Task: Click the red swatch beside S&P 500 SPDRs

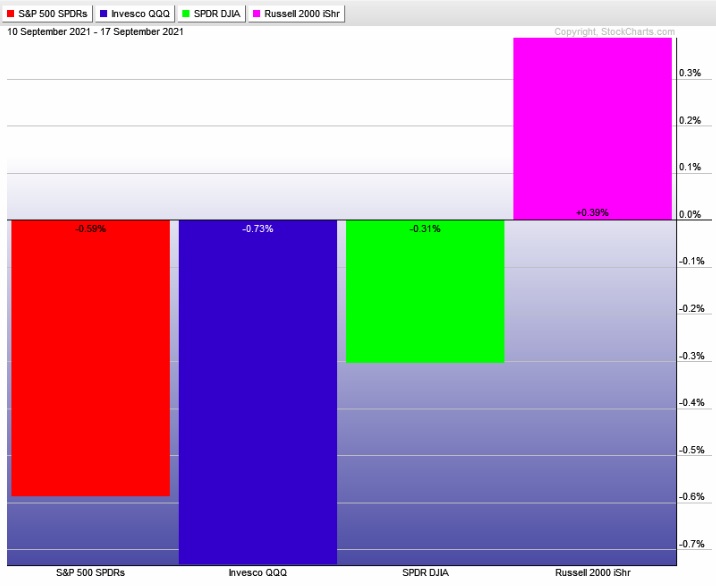Action: click(x=11, y=14)
